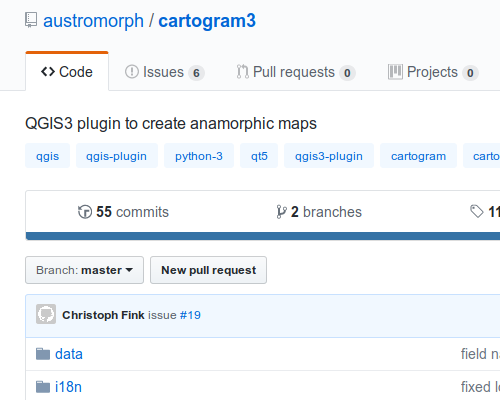This screenshot has height=400, width=500.
Task: Click the releases tag icon
Action: [x=477, y=212]
